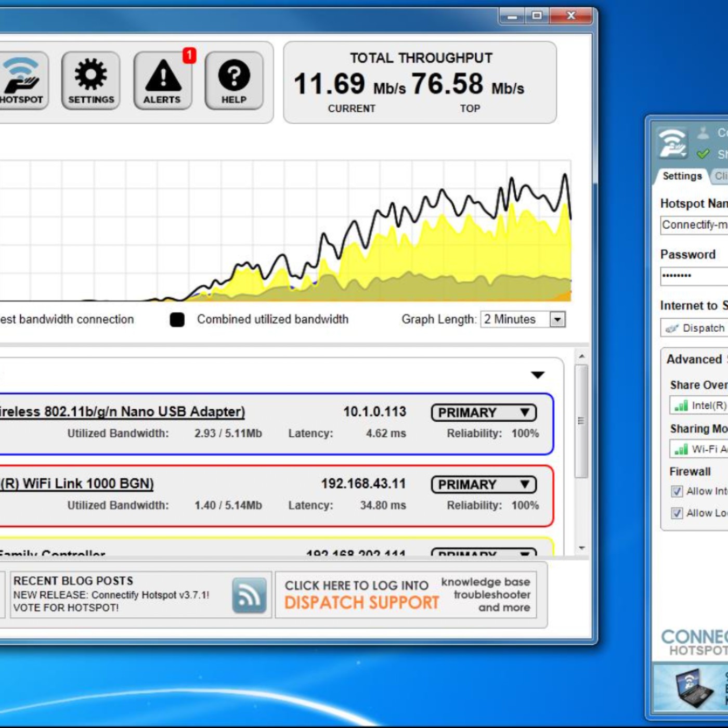Click the Connectify Wi-Fi logo in Hotspot window
Image resolution: width=728 pixels, height=728 pixels.
coord(672,142)
